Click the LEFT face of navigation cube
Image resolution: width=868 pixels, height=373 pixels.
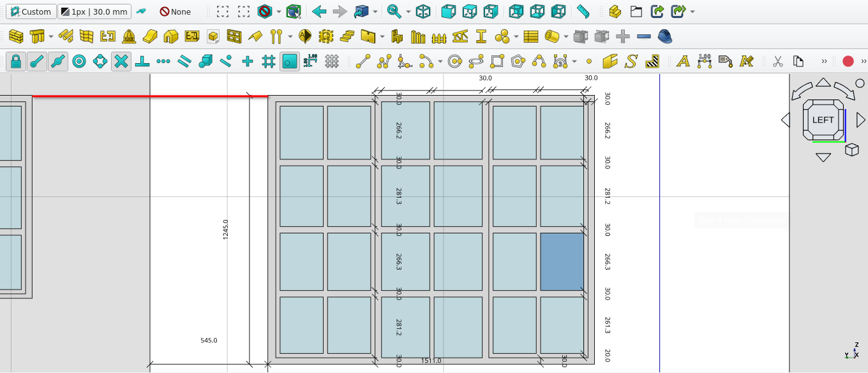click(823, 120)
